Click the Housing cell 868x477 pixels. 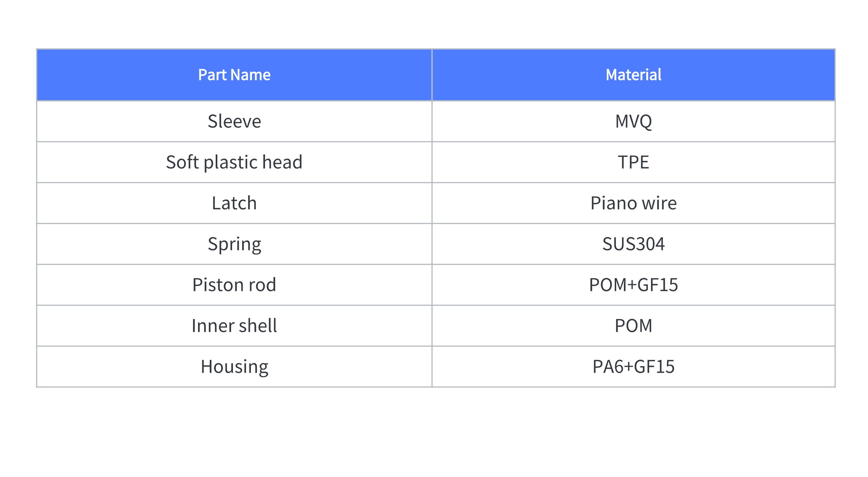(234, 366)
